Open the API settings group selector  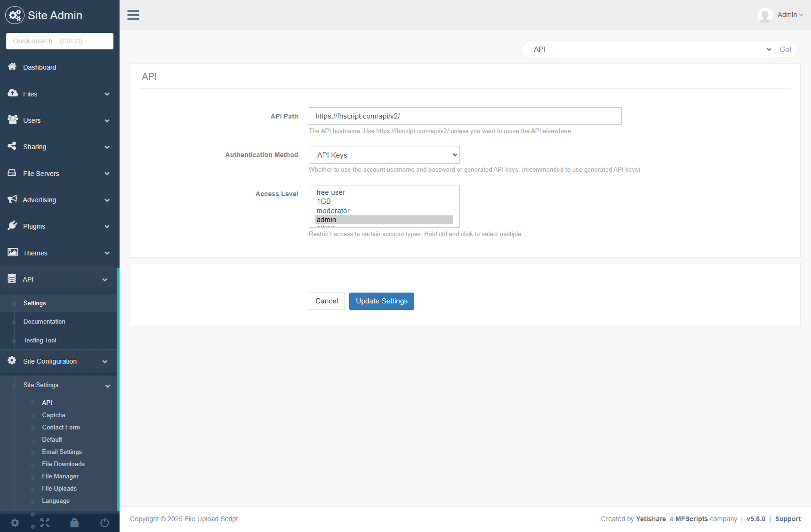649,49
